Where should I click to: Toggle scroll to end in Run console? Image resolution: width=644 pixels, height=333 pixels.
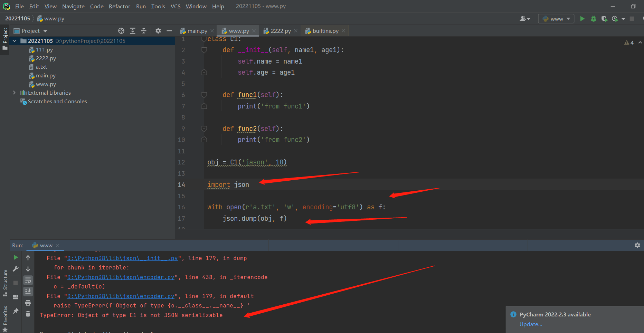coord(28,292)
